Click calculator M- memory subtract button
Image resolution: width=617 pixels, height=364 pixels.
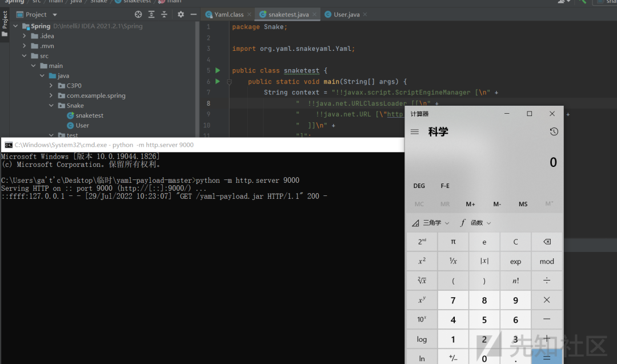(497, 204)
